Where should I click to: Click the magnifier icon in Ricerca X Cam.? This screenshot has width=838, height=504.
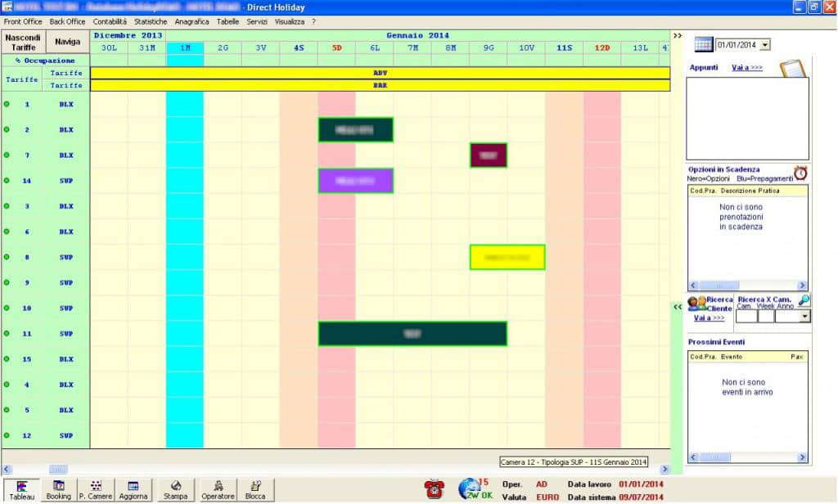tap(804, 300)
